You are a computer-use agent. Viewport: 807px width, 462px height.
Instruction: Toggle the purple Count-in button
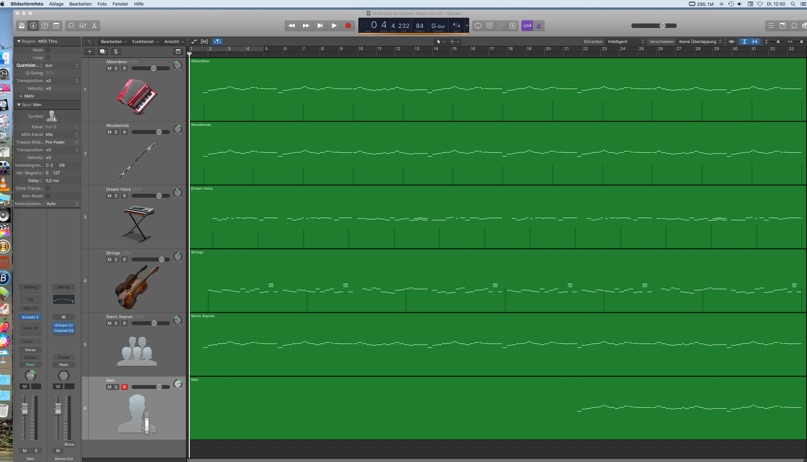(x=527, y=25)
